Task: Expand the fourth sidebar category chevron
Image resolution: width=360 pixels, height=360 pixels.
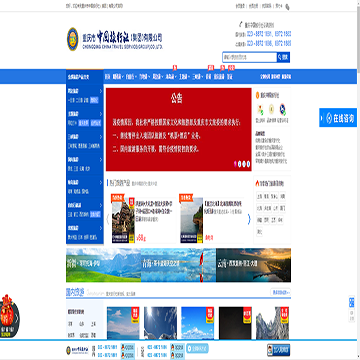Action: click(x=101, y=160)
